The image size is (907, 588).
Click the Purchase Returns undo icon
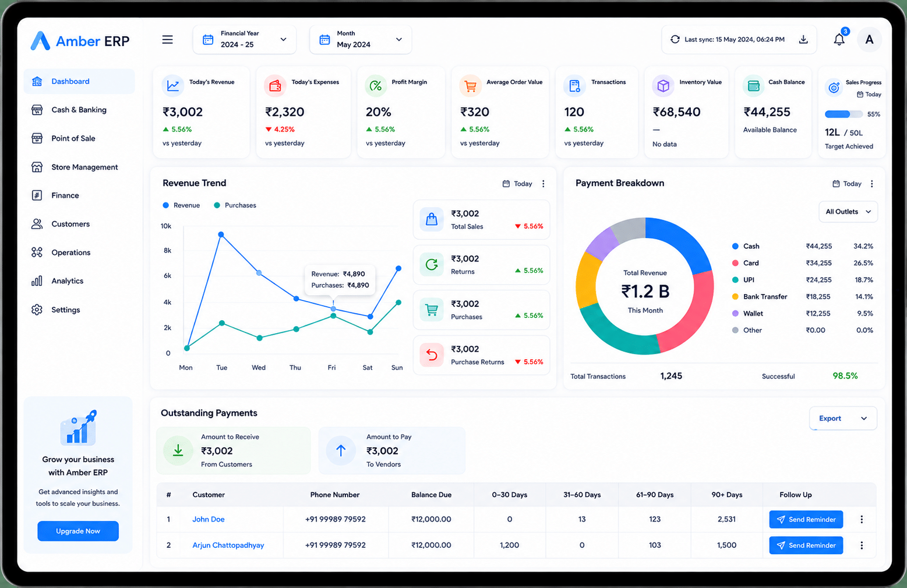coord(432,355)
